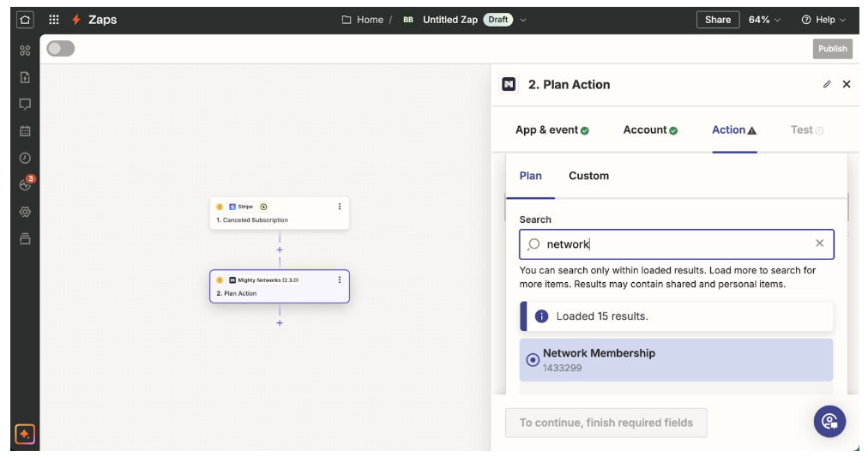Click the home icon in the top bar
Screen dimensions: 868x463
[25, 20]
